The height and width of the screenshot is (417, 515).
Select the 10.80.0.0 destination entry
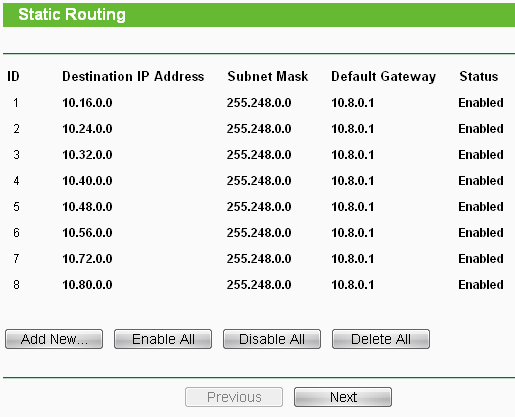click(x=87, y=285)
